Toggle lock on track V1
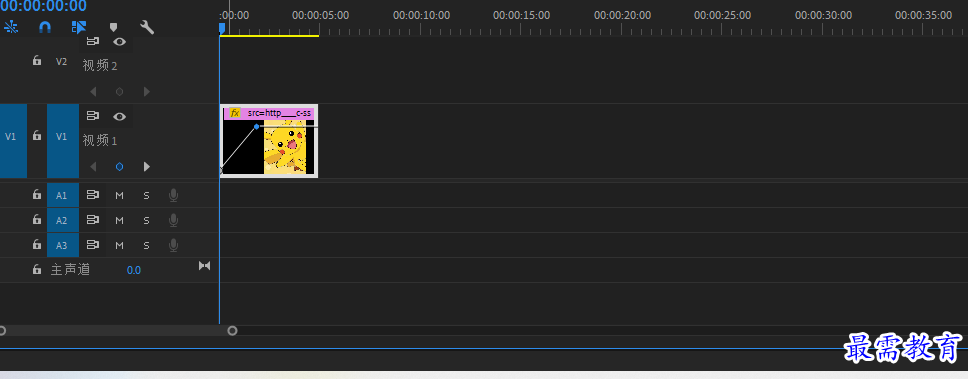Image resolution: width=968 pixels, height=379 pixels. point(37,136)
